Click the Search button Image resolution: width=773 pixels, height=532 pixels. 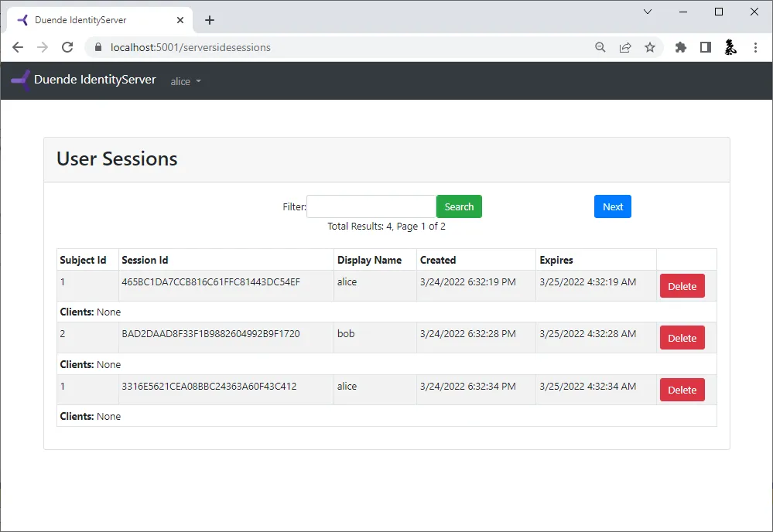tap(459, 206)
